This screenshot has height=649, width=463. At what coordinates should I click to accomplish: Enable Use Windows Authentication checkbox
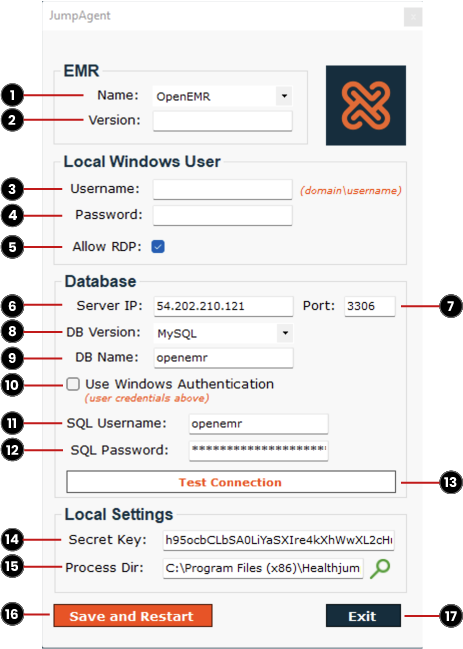[x=73, y=384]
